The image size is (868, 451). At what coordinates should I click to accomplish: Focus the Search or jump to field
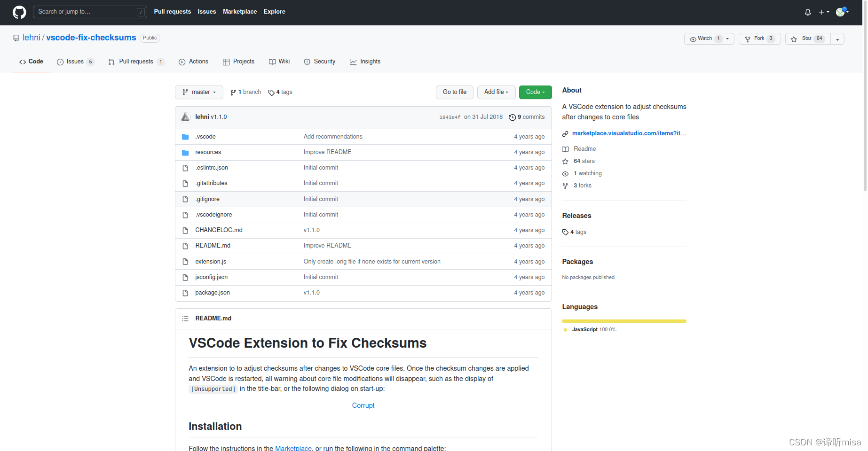(90, 12)
